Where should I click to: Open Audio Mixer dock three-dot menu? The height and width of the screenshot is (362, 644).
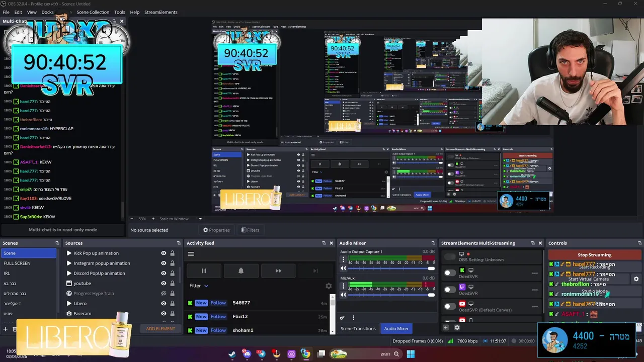pyautogui.click(x=353, y=318)
